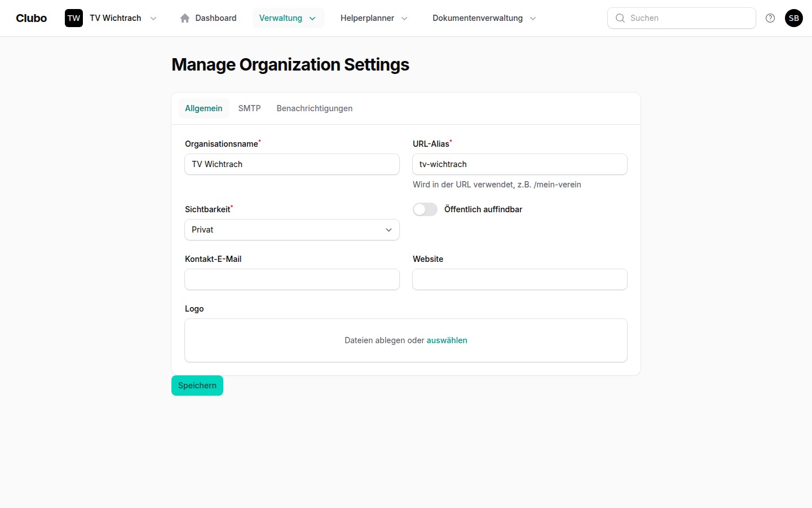Viewport: 812px width, 508px height.
Task: Switch to the SMTP tab
Action: coord(249,108)
